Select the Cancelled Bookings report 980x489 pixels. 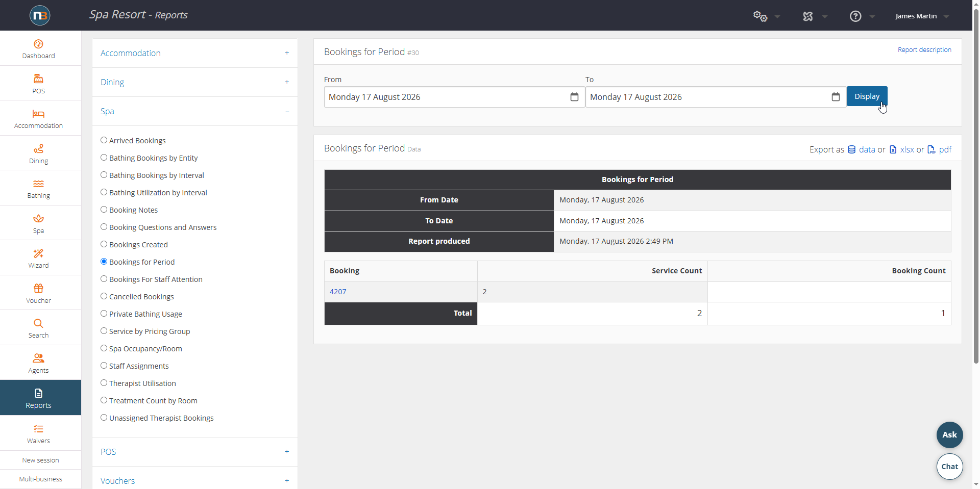coord(104,296)
